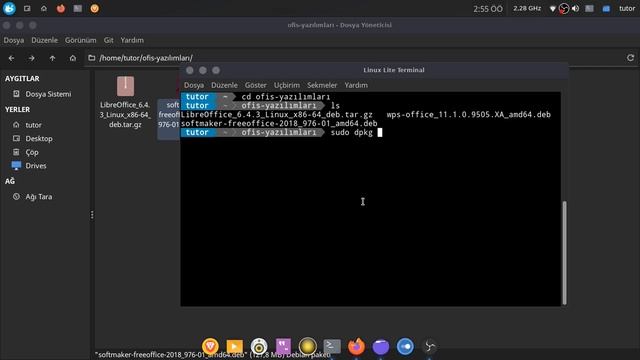Open the round camera-like dock icon

(259, 347)
